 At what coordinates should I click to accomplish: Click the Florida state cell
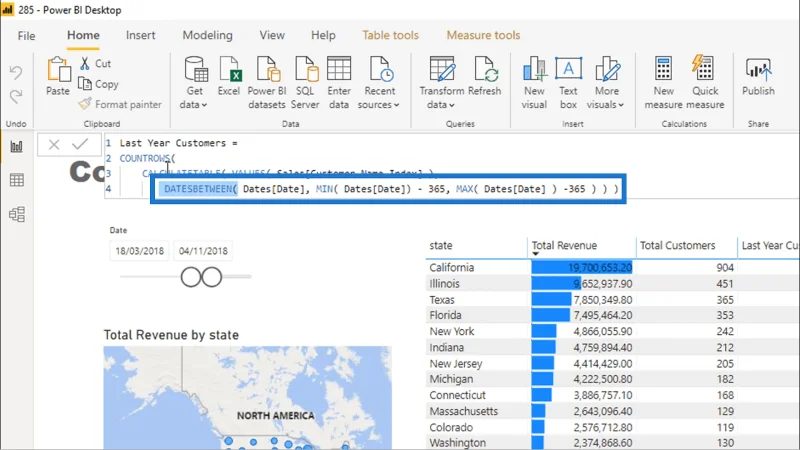tap(445, 315)
